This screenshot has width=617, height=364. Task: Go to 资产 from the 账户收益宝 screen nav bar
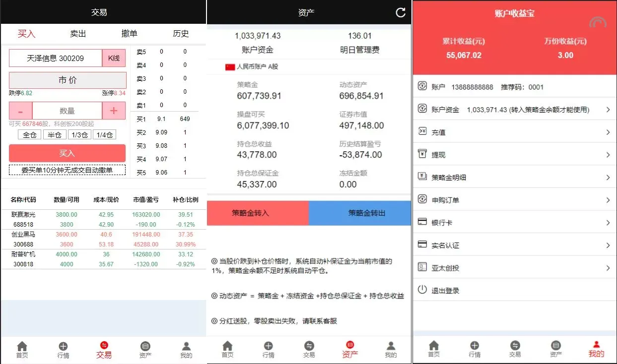(556, 349)
